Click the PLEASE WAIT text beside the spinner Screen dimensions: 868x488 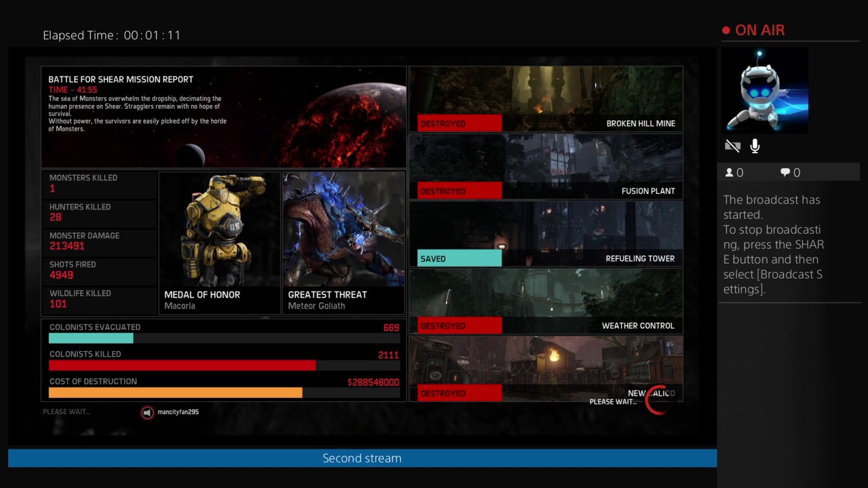pyautogui.click(x=613, y=402)
